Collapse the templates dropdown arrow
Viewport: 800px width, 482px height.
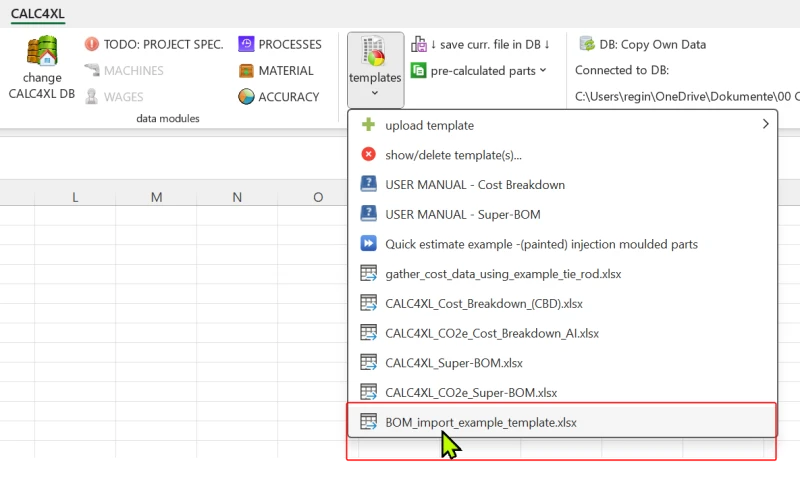pyautogui.click(x=374, y=93)
